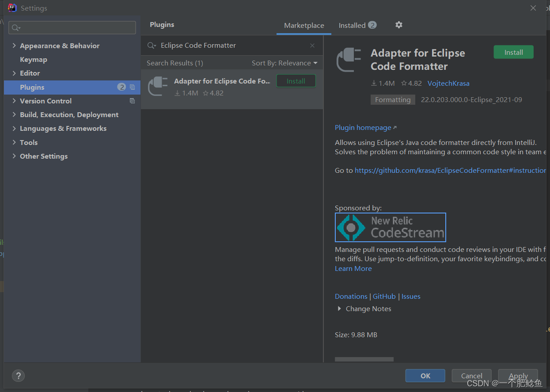This screenshot has width=550, height=392.
Task: Click Version Control project-level icon
Action: click(x=132, y=101)
